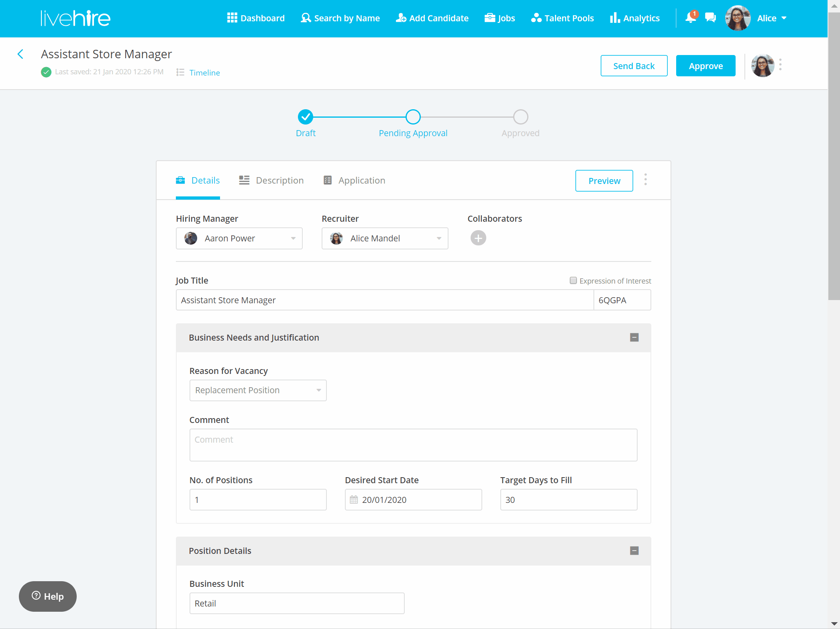Click the Pending Approval progress step
The width and height of the screenshot is (840, 629).
413,117
